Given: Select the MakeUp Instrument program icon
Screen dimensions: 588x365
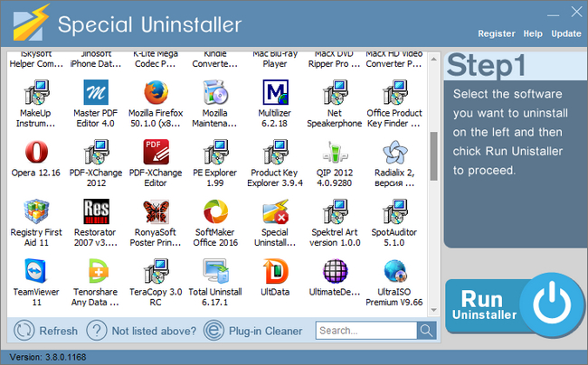Looking at the screenshot, I should point(36,92).
